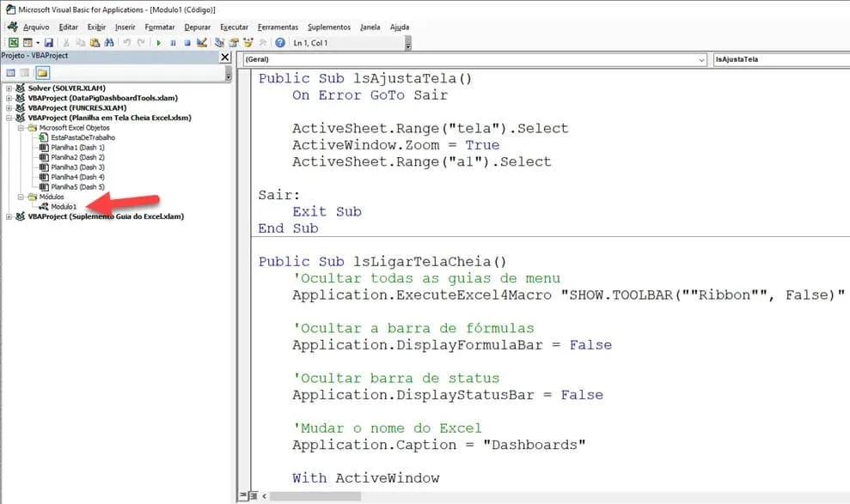The height and width of the screenshot is (504, 850).
Task: Collapse the Módulos folder
Action: click(21, 197)
